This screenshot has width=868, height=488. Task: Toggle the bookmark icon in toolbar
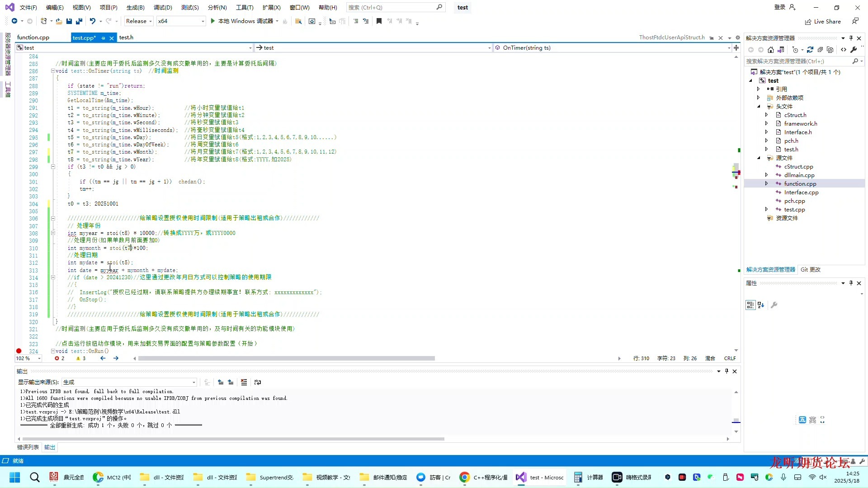(379, 21)
